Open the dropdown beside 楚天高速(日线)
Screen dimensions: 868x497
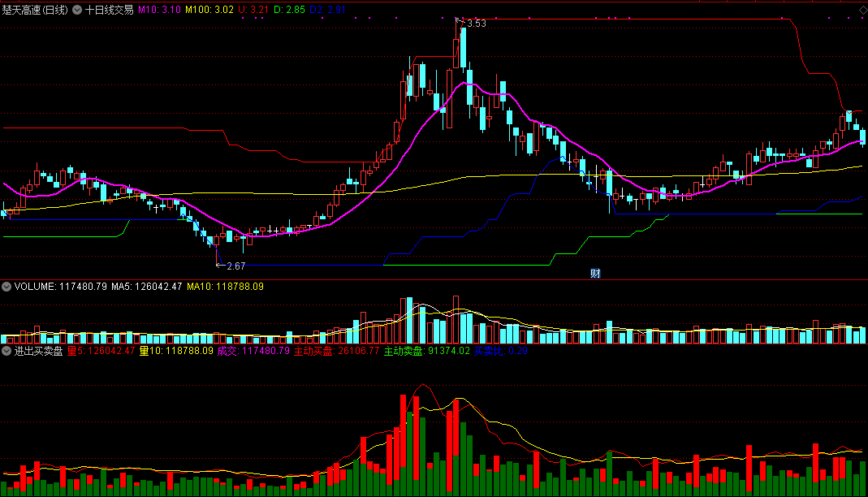77,10
